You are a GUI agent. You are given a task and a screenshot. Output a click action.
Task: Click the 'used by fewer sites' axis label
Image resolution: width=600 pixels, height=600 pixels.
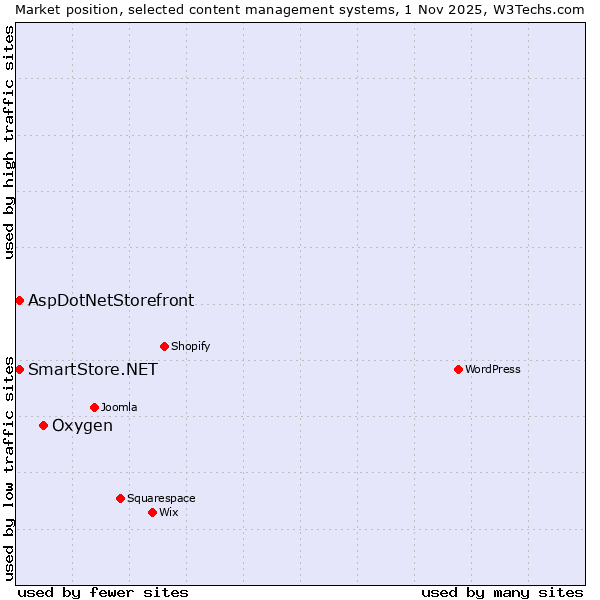(x=103, y=592)
